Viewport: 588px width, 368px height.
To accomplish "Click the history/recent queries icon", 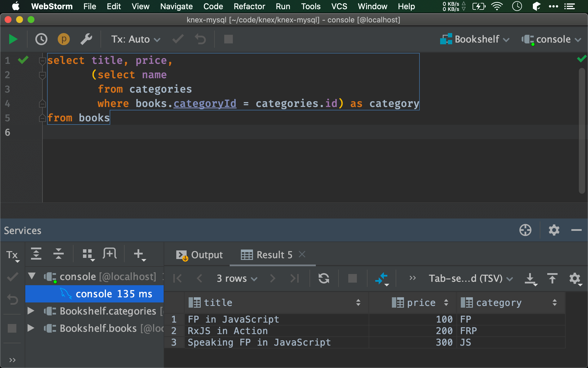I will [x=41, y=39].
